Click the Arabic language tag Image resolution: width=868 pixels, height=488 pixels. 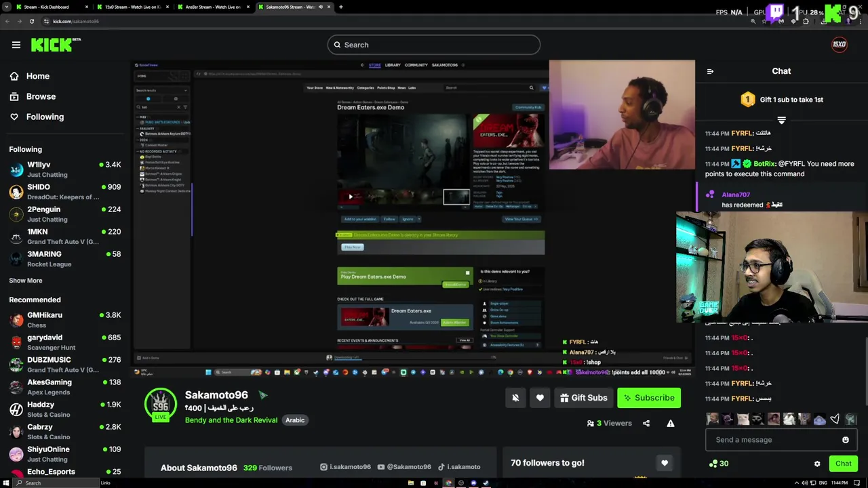click(295, 420)
